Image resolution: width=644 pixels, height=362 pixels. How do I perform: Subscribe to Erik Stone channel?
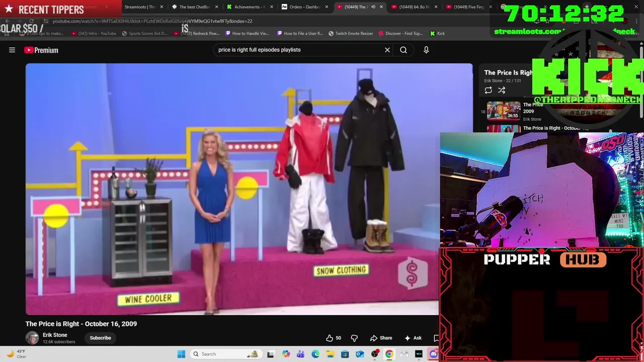coord(100,338)
